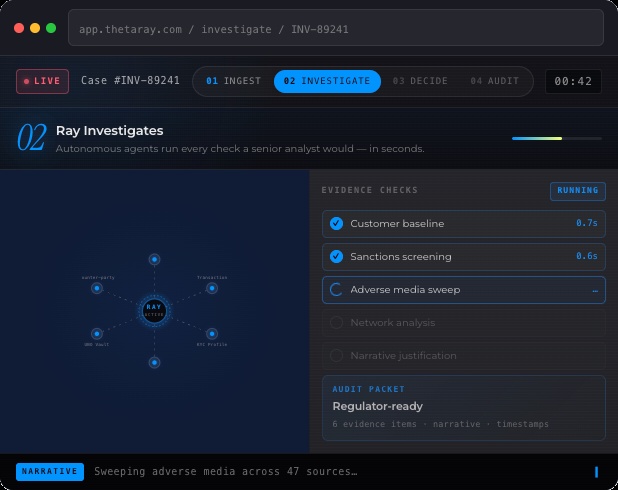Viewport: 618px width, 490px height.
Task: Click the AUDIT PACKET label
Action: (369, 389)
